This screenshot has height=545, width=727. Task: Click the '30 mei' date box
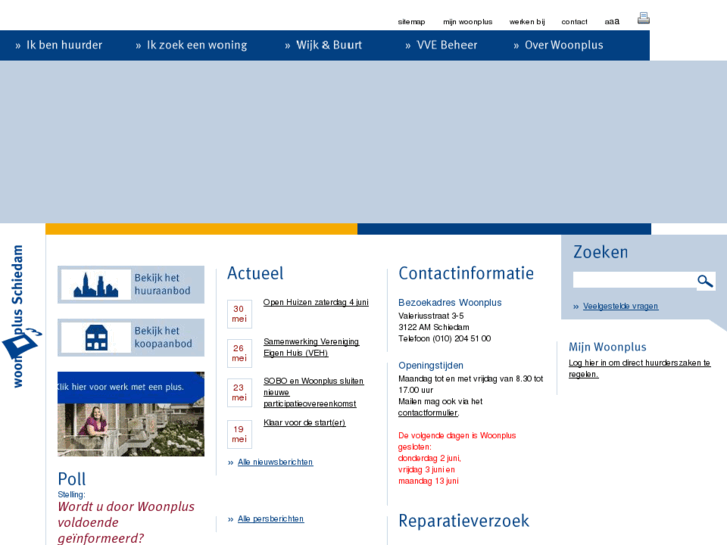tap(239, 314)
